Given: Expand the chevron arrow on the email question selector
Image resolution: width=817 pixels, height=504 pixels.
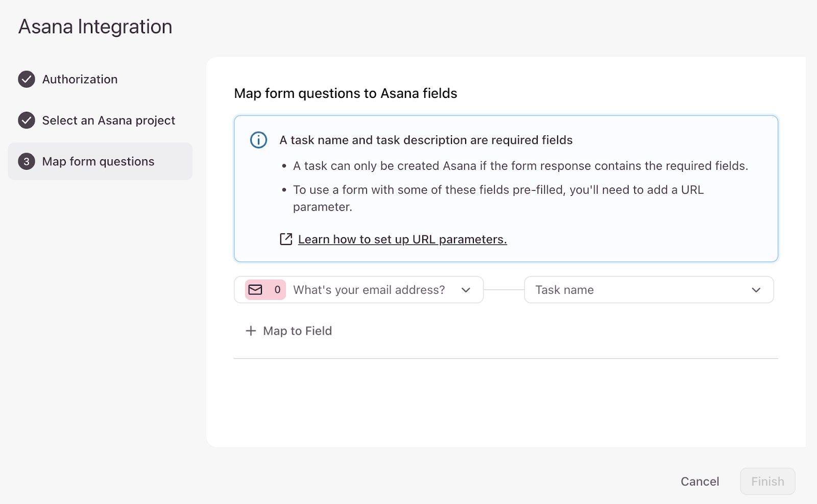Looking at the screenshot, I should click(x=466, y=290).
